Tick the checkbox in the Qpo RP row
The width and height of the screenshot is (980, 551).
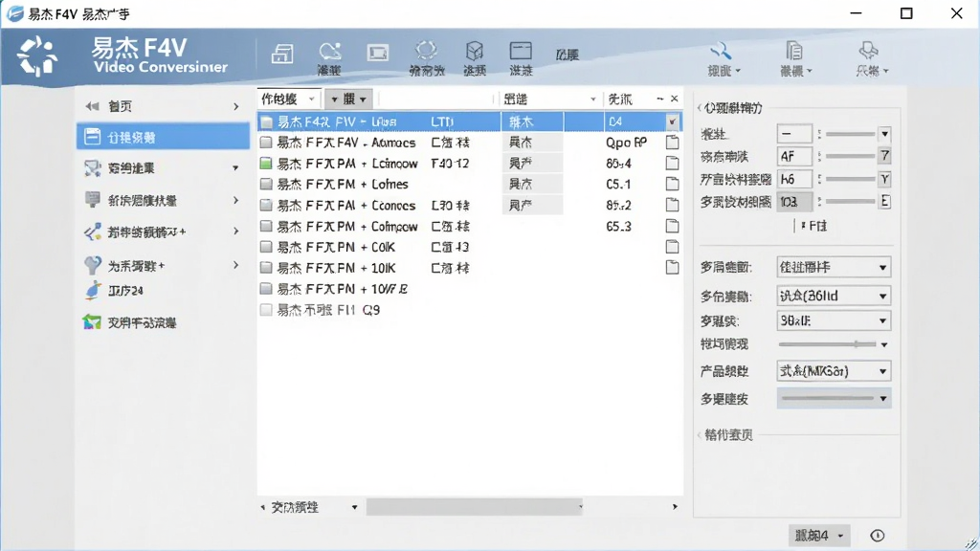266,143
